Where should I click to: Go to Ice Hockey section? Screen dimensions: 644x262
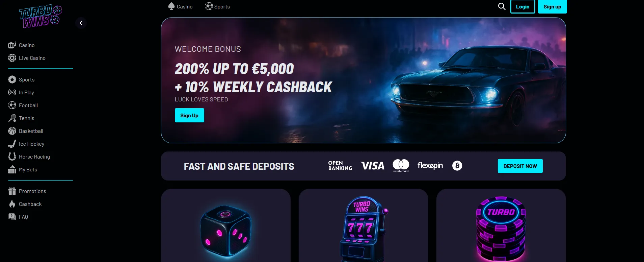pos(26,144)
